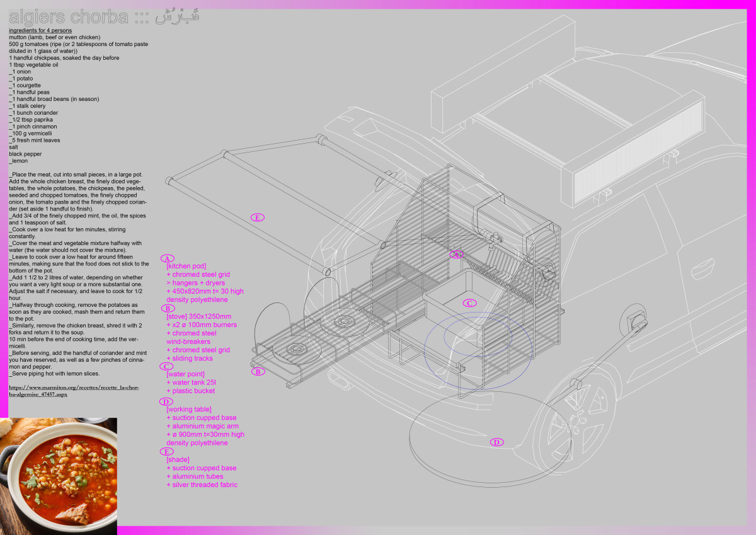This screenshot has height=535, width=756.
Task: Click the "algiers chorba" title text
Action: tap(68, 17)
